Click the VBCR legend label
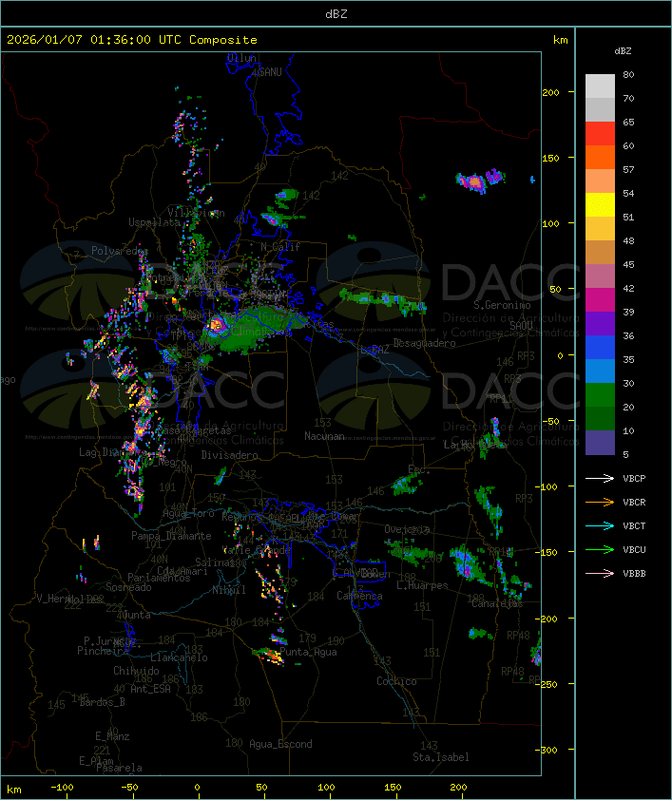The width and height of the screenshot is (672, 800). [634, 502]
